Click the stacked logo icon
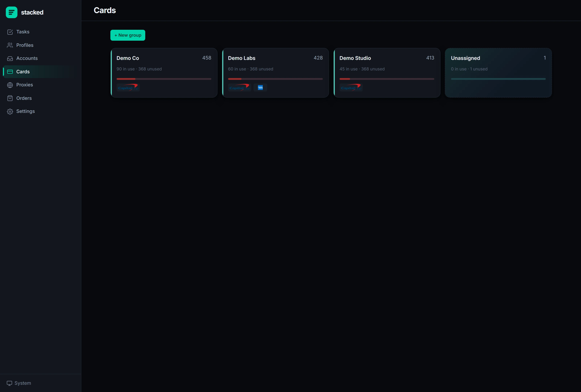 (x=11, y=12)
